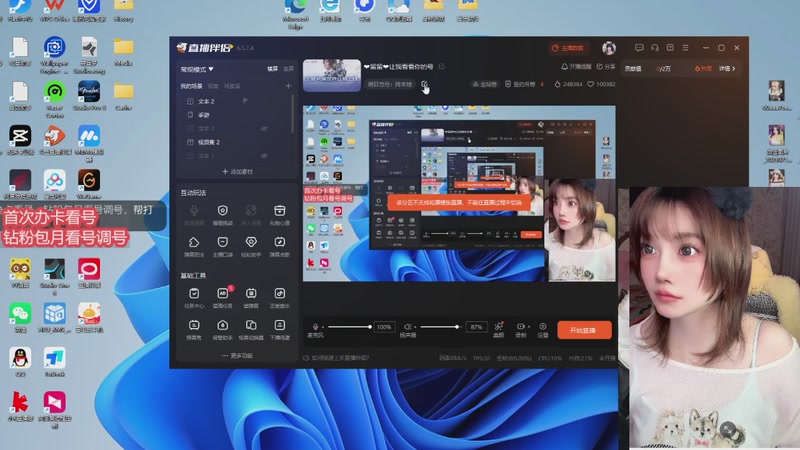Open the 弹幕玩法 interactive tool
The height and width of the screenshot is (450, 800).
click(194, 246)
